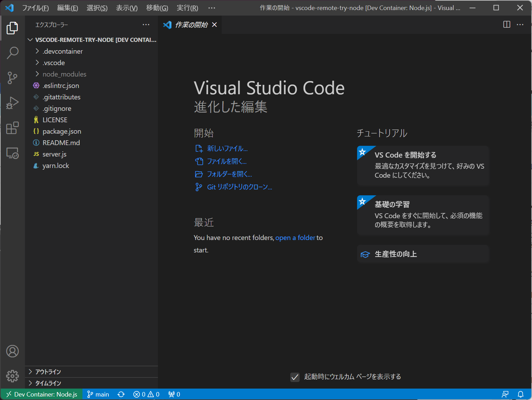Open the Accounts menu icon
The width and height of the screenshot is (532, 400).
[x=12, y=351]
